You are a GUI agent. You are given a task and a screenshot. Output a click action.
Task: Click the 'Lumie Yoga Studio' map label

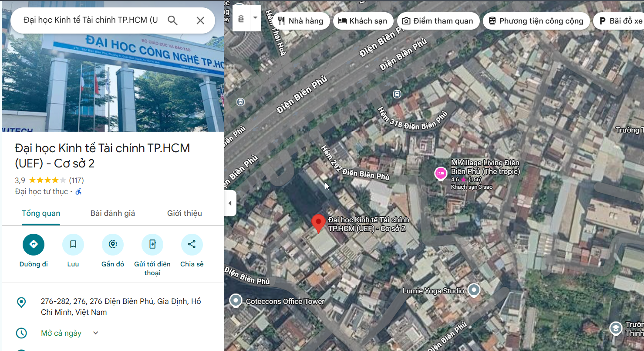tap(433, 291)
